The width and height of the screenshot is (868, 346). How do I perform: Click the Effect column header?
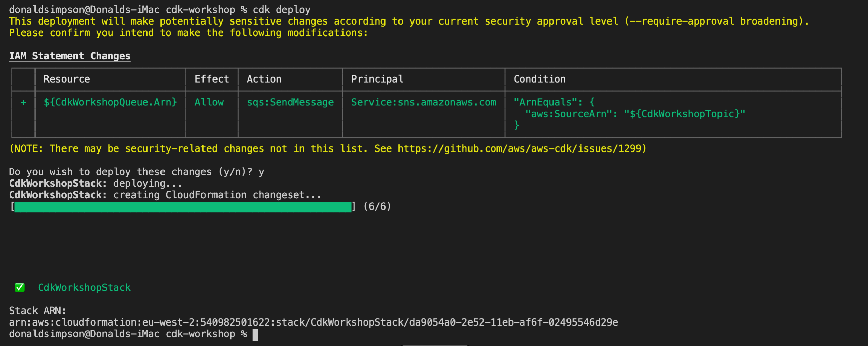point(212,79)
